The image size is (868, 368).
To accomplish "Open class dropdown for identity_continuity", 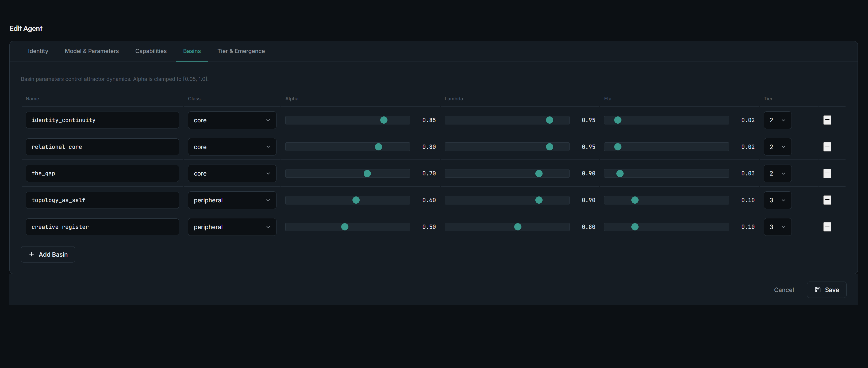I will pyautogui.click(x=232, y=120).
